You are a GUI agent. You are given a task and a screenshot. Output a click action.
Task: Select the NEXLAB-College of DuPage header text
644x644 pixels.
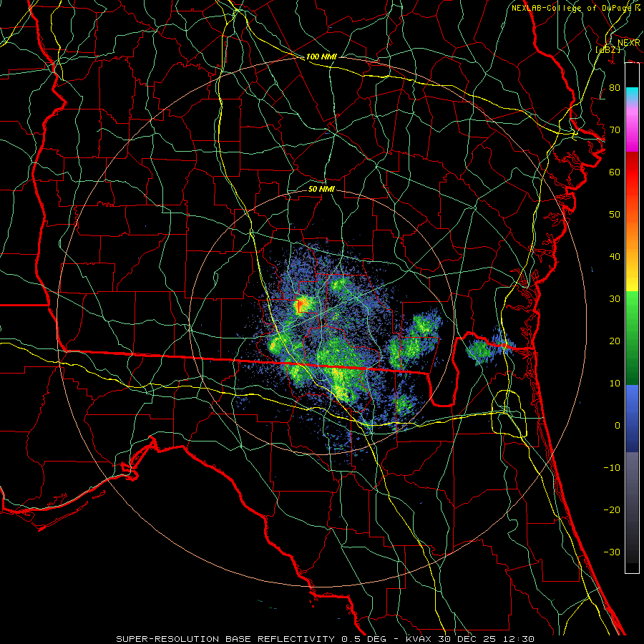point(576,8)
